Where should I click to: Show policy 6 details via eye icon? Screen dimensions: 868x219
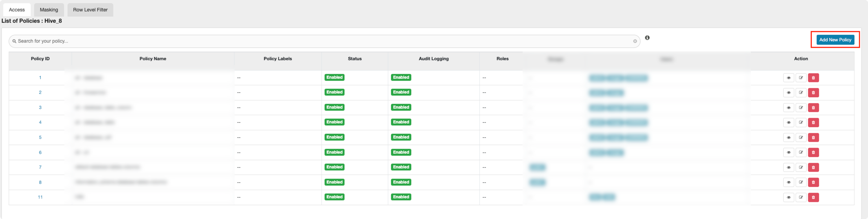(788, 152)
